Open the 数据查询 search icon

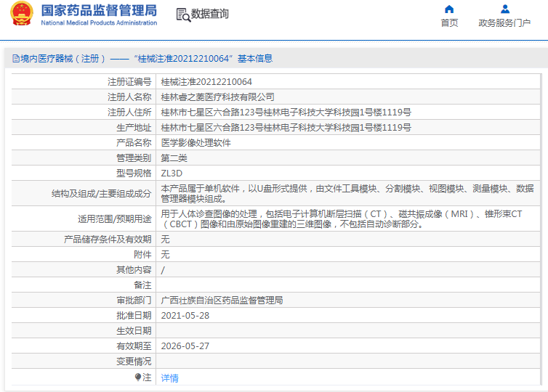(183, 15)
